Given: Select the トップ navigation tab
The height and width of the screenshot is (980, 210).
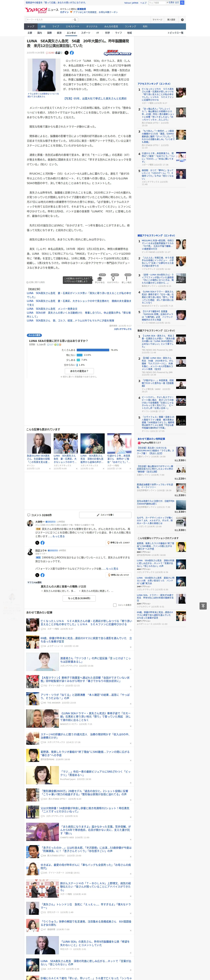Looking at the screenshot, I should coord(31,27).
